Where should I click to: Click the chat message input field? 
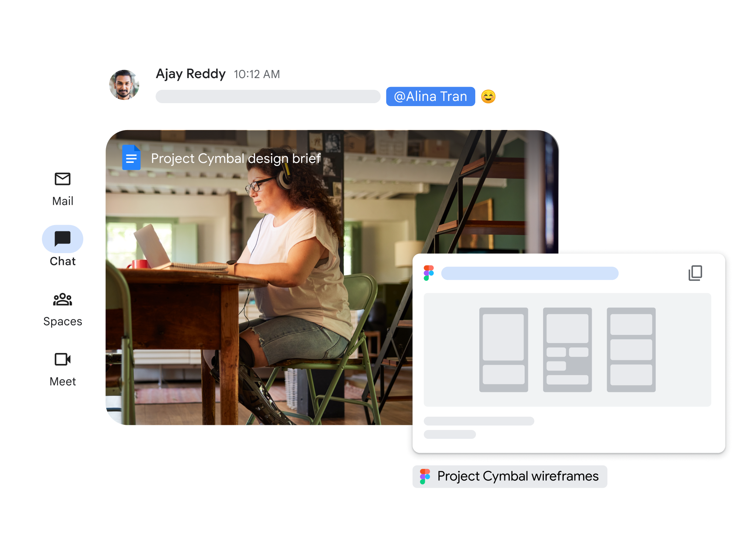tap(267, 96)
